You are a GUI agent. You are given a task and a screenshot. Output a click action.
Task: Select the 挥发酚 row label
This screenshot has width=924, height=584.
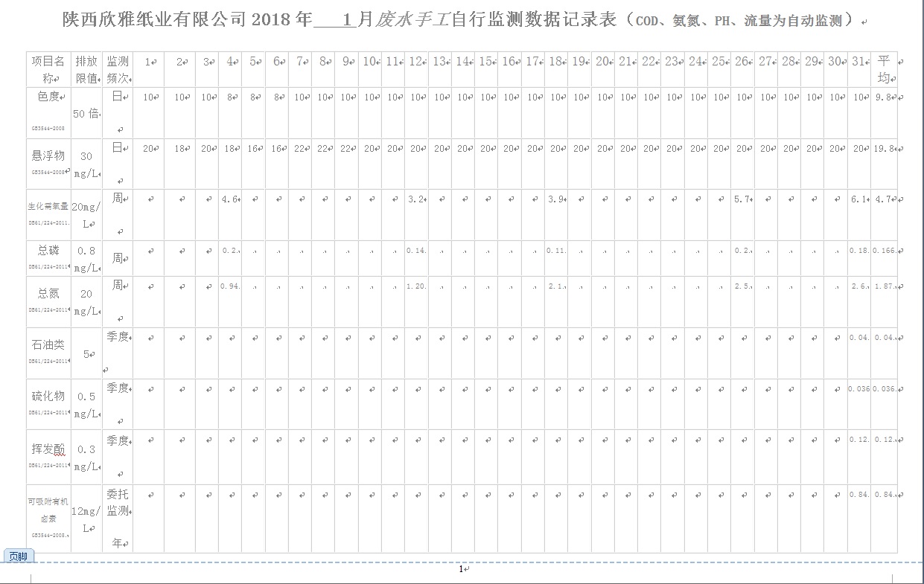tap(49, 449)
